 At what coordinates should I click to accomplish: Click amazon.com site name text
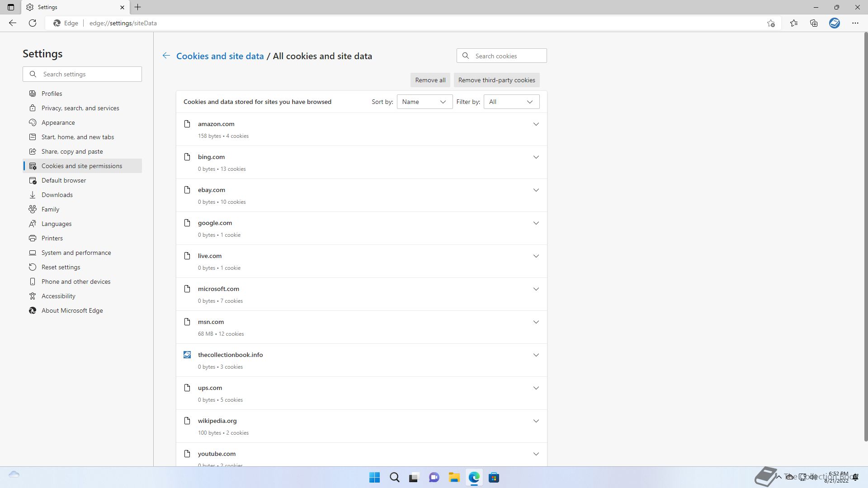216,124
